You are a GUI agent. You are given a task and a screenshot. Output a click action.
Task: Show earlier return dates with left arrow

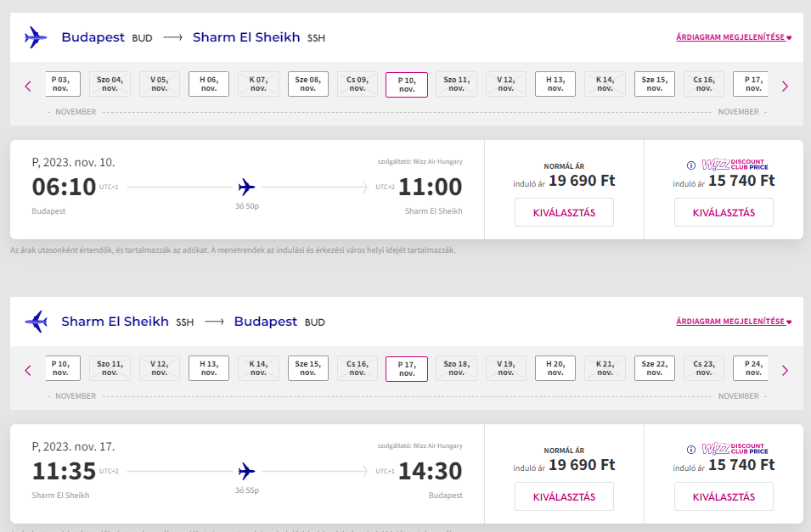(28, 371)
